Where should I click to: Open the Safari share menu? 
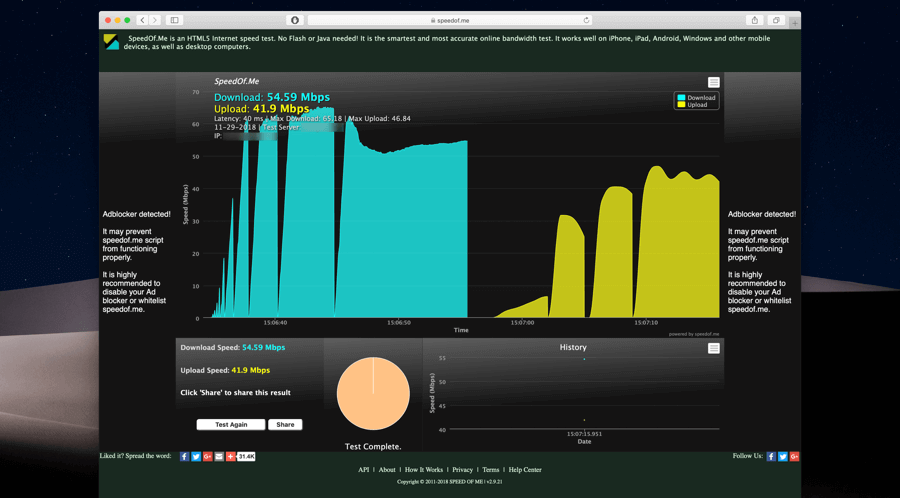click(755, 20)
